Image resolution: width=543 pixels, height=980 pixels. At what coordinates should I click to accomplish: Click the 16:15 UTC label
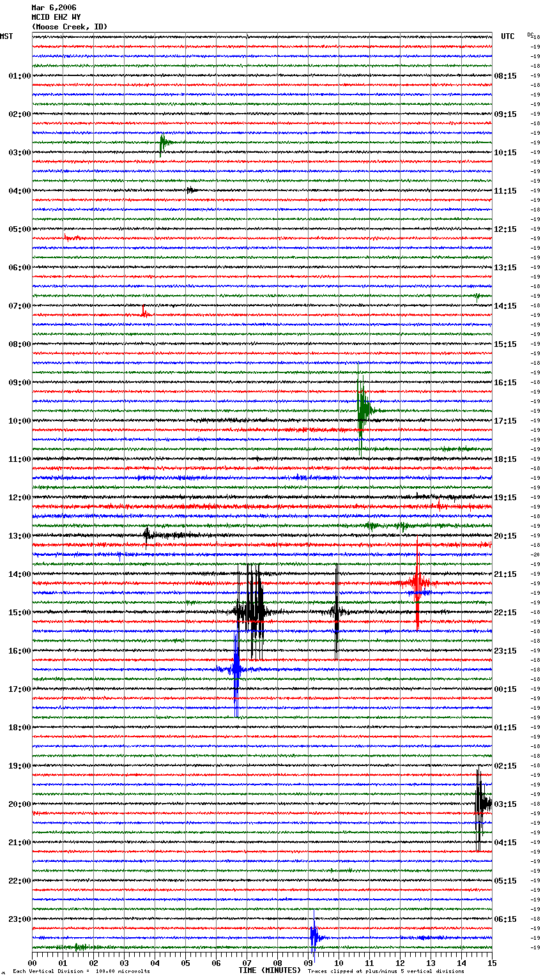505,383
